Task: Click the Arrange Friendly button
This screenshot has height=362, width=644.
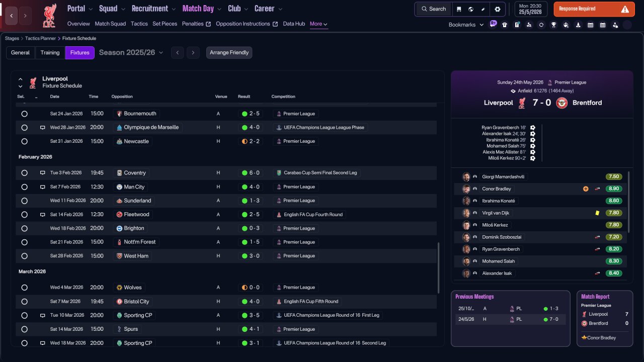Action: [229, 53]
